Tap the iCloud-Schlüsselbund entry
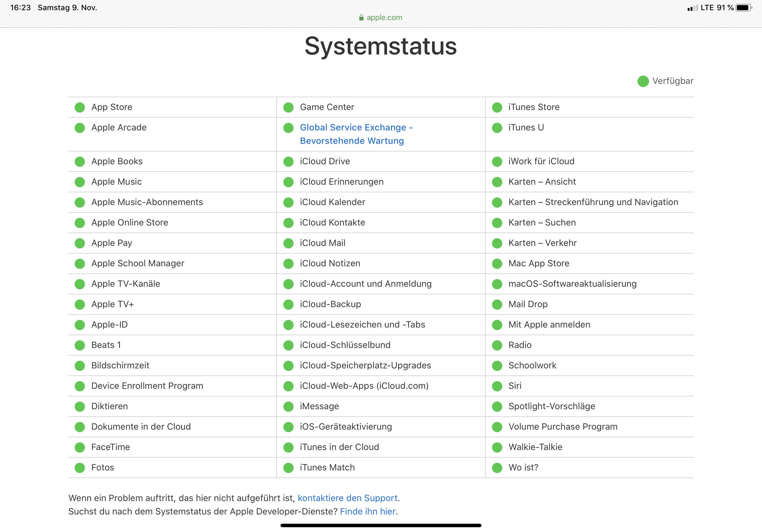The width and height of the screenshot is (762, 532). [345, 345]
